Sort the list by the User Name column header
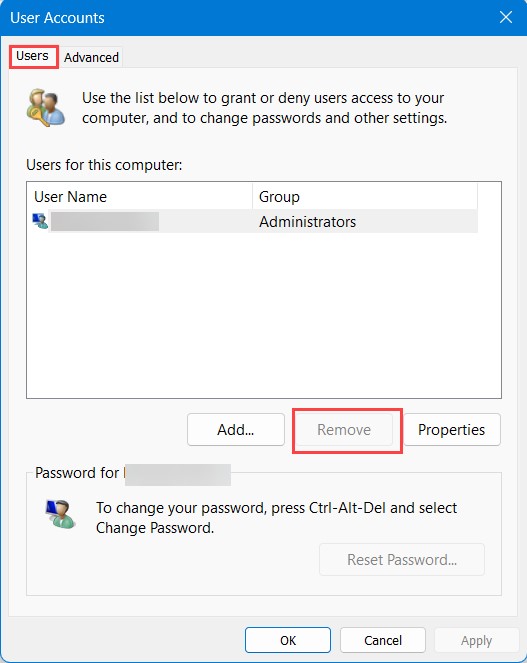527x663 pixels. point(140,197)
